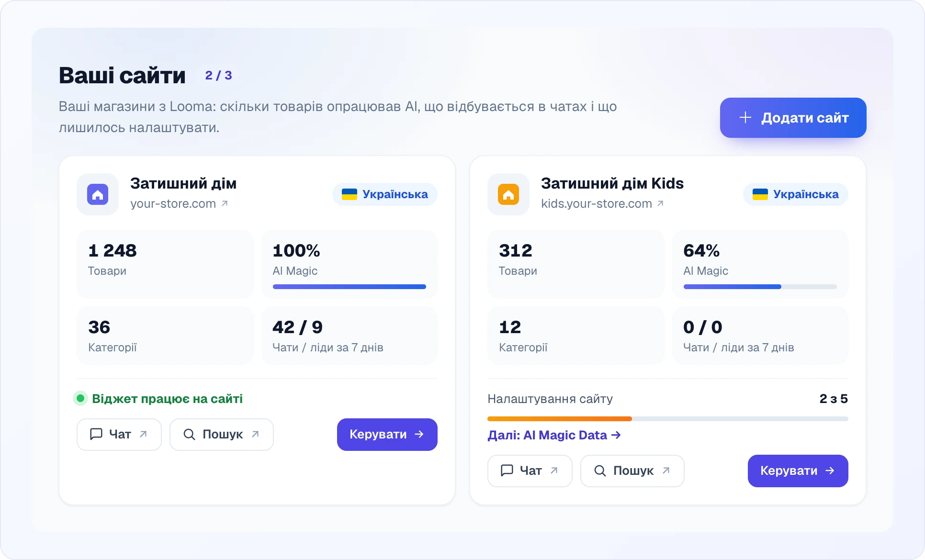
Task: Click the Українська language badge on Затишний дім Kids card
Action: coord(796,194)
